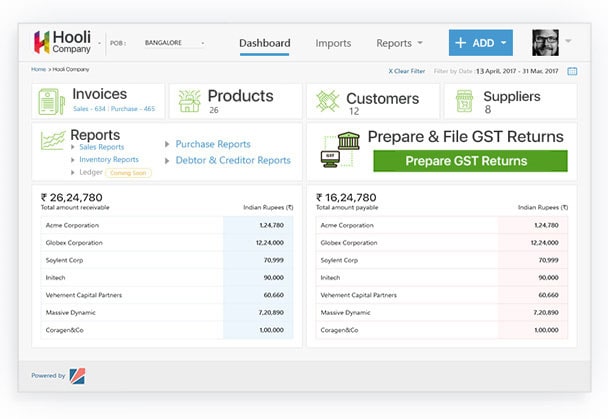The width and height of the screenshot is (608, 419).
Task: Open the ADD button dropdown arrow
Action: 503,43
